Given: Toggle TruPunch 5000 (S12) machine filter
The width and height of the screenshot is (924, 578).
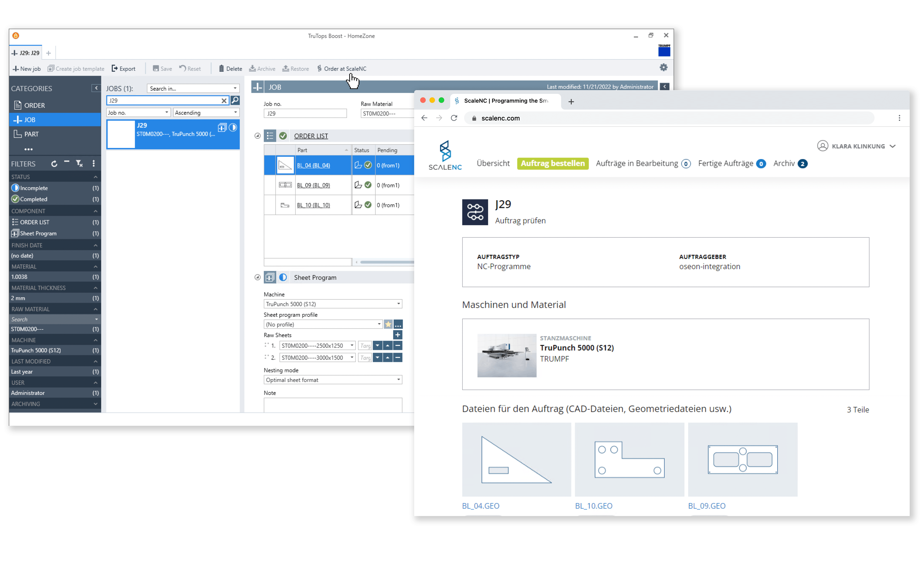Looking at the screenshot, I should tap(55, 350).
